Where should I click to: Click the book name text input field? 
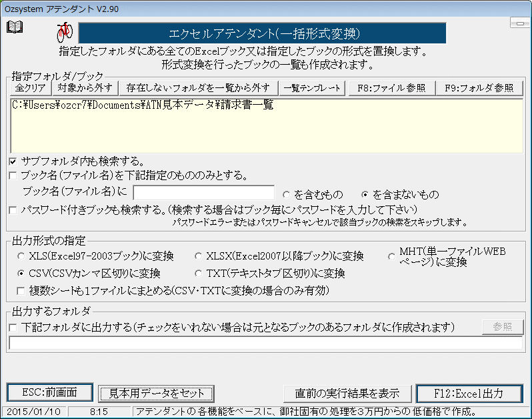coord(203,193)
